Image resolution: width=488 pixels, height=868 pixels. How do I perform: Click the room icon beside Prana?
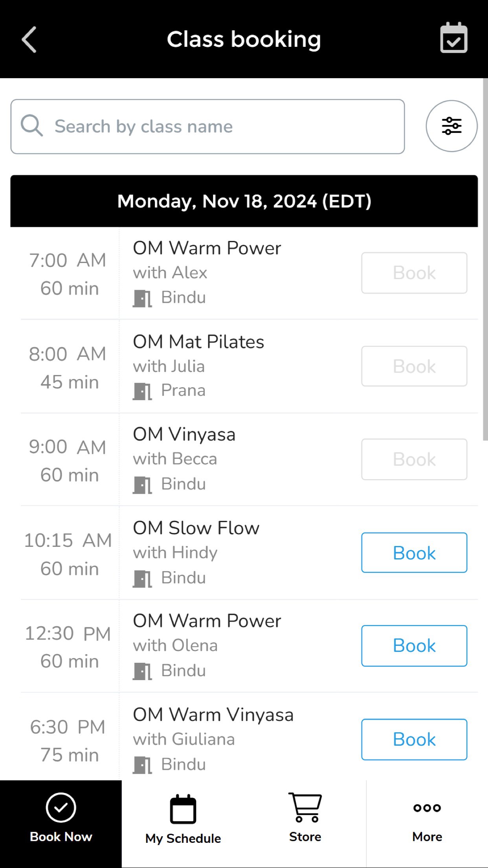pyautogui.click(x=142, y=391)
